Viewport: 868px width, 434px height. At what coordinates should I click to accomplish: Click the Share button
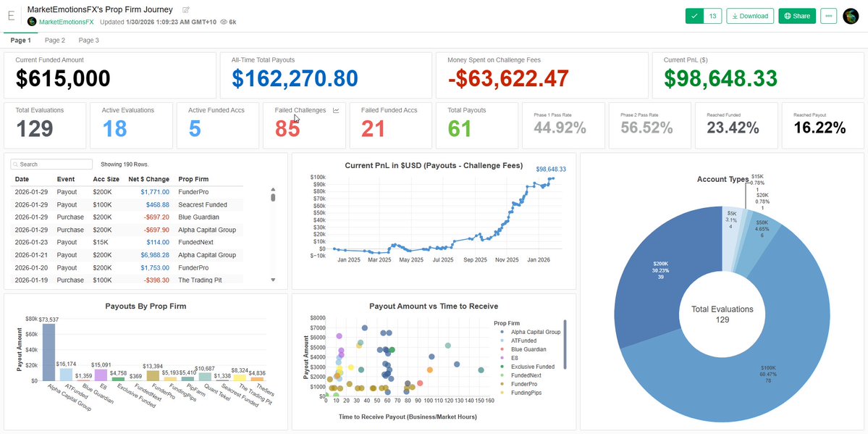796,15
